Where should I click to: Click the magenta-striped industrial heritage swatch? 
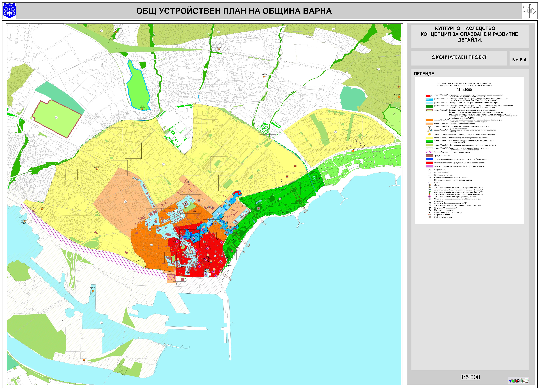[429, 152]
